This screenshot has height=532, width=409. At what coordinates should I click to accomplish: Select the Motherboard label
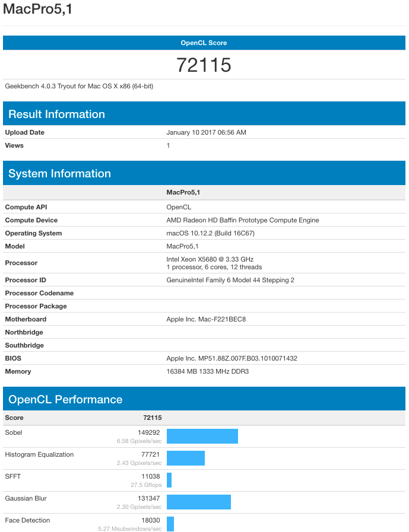26,319
